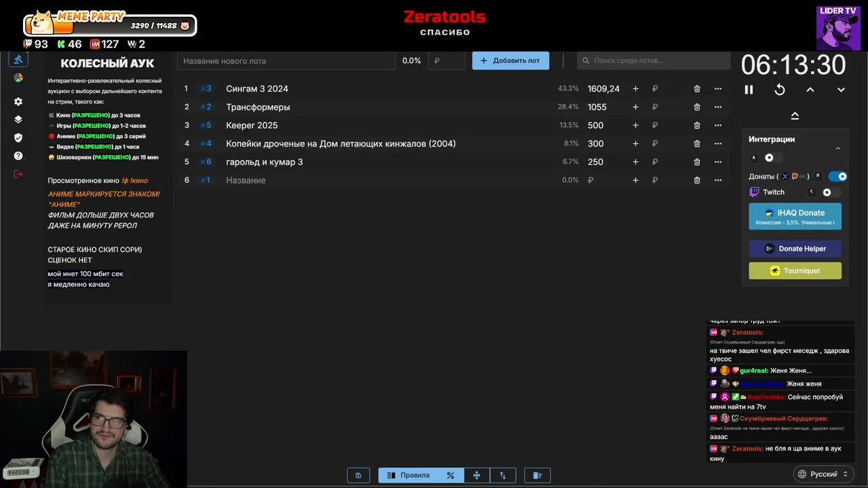Open the Русский language dropdown
Image resolution: width=868 pixels, height=488 pixels.
pos(823,474)
